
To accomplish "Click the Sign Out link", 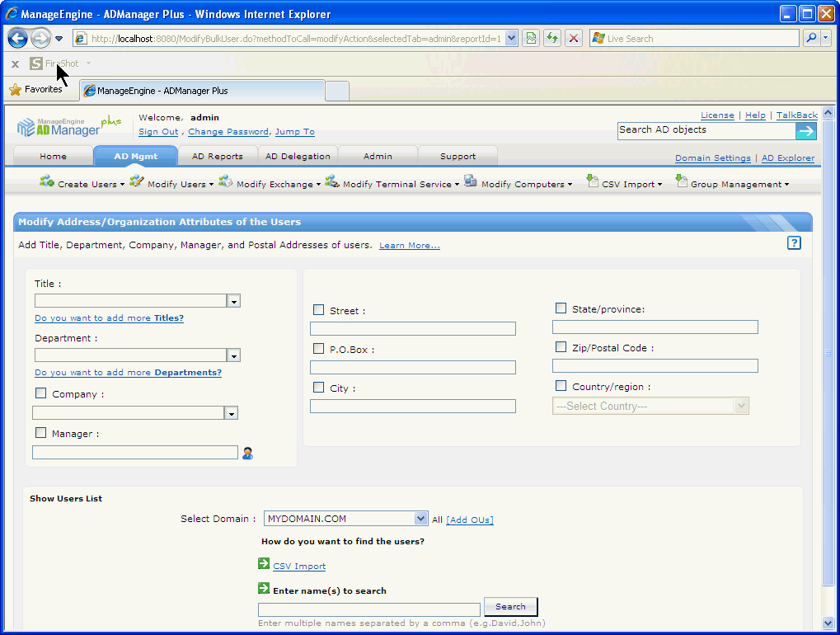I will point(158,132).
